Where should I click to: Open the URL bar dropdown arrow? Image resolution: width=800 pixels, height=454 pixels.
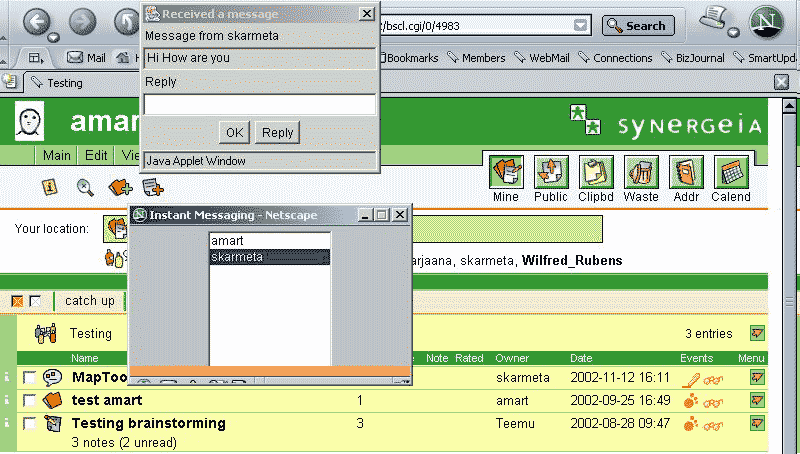point(580,25)
